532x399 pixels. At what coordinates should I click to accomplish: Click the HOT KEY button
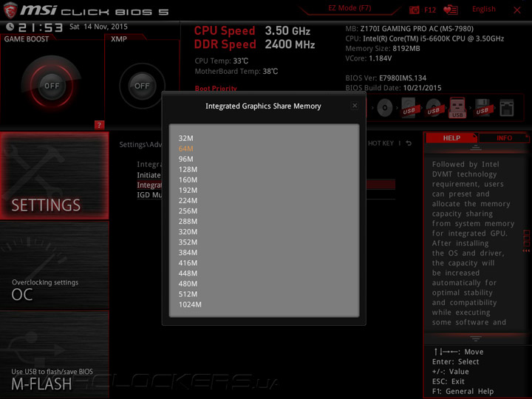point(381,143)
